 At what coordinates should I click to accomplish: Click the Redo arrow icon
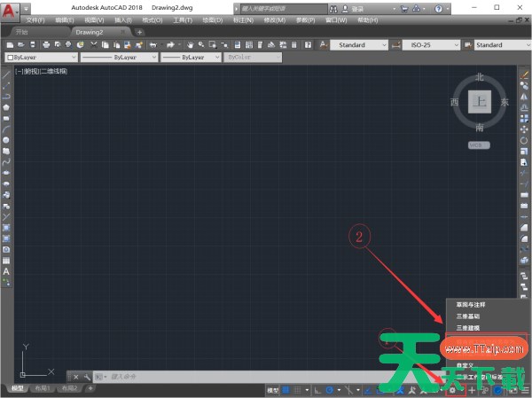pos(170,45)
